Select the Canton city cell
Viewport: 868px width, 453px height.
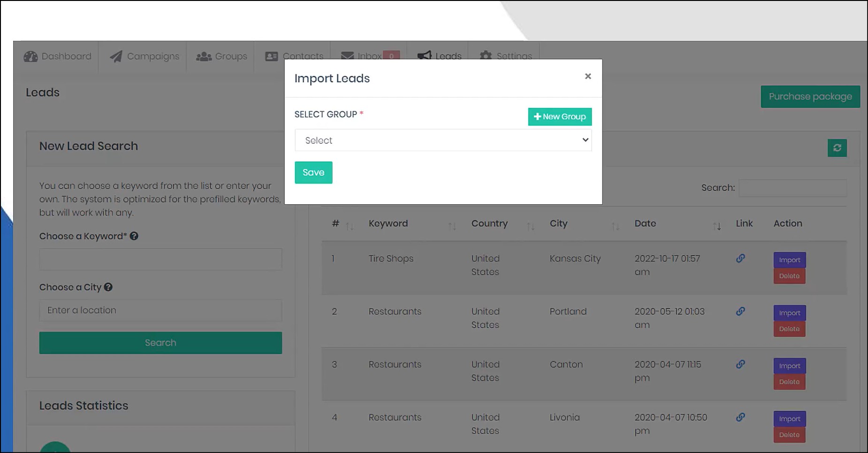pos(566,364)
